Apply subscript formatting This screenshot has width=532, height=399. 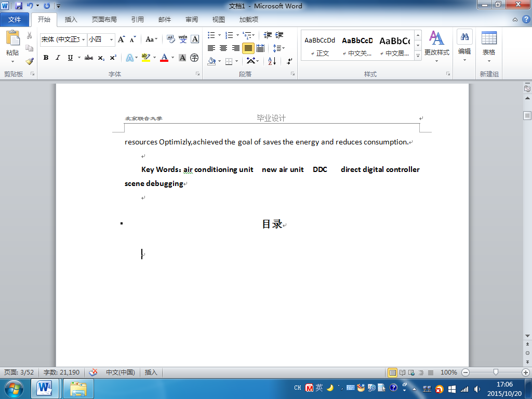(101, 58)
